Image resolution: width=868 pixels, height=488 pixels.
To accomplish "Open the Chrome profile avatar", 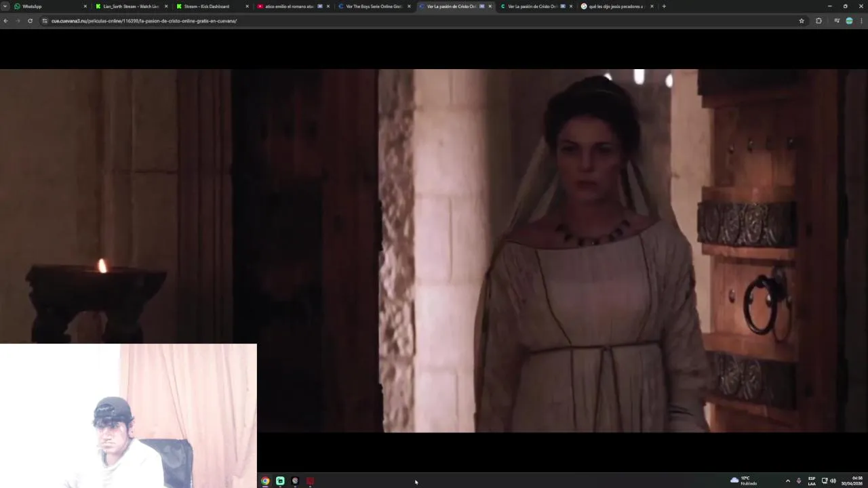I will click(x=849, y=21).
